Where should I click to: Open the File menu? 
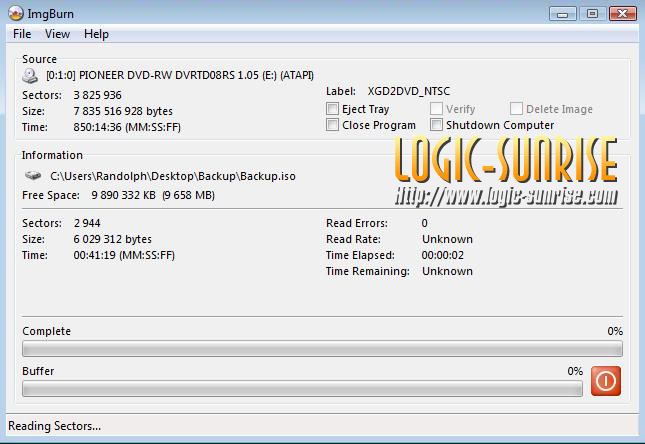tap(22, 34)
